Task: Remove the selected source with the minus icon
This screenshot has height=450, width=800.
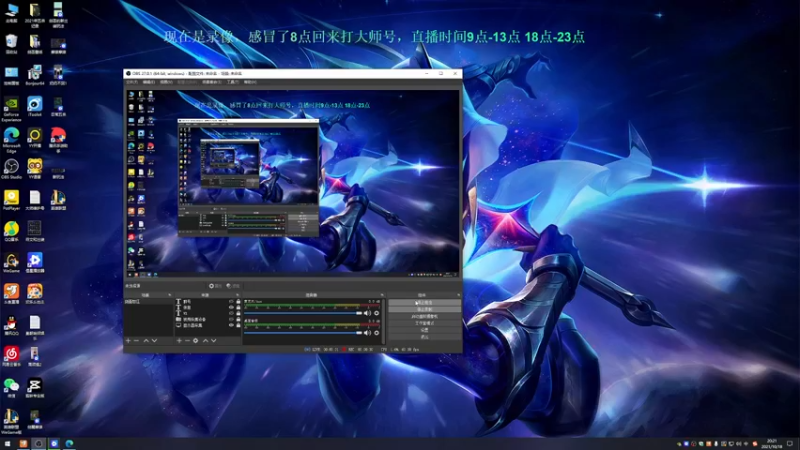Action: (x=187, y=340)
